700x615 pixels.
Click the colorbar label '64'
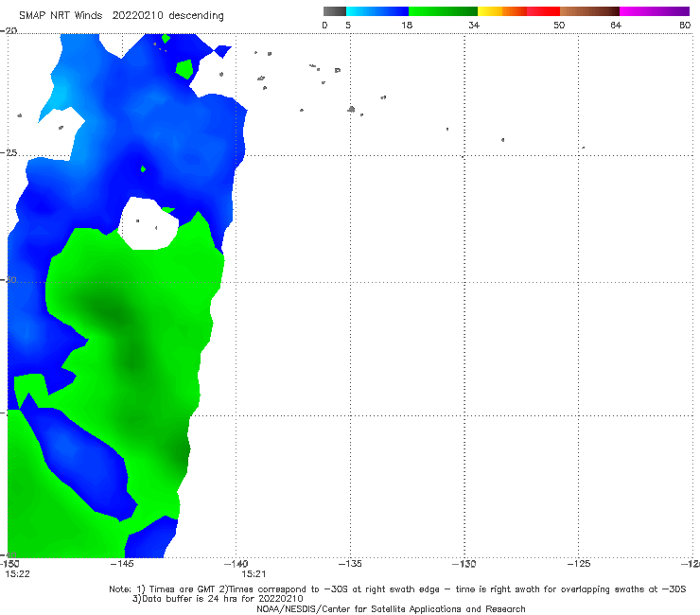tap(616, 26)
